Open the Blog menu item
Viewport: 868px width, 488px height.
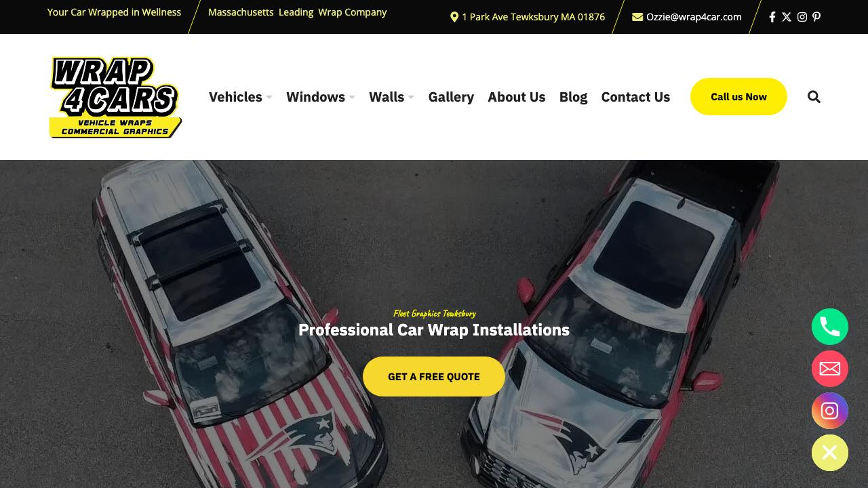tap(573, 97)
